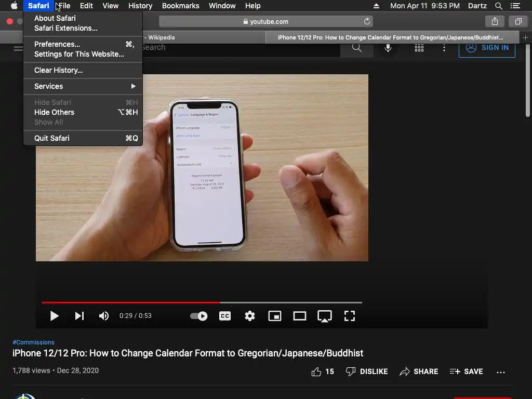This screenshot has height=399, width=532.
Task: Click the Spotlight search icon in menu bar
Action: (498, 6)
